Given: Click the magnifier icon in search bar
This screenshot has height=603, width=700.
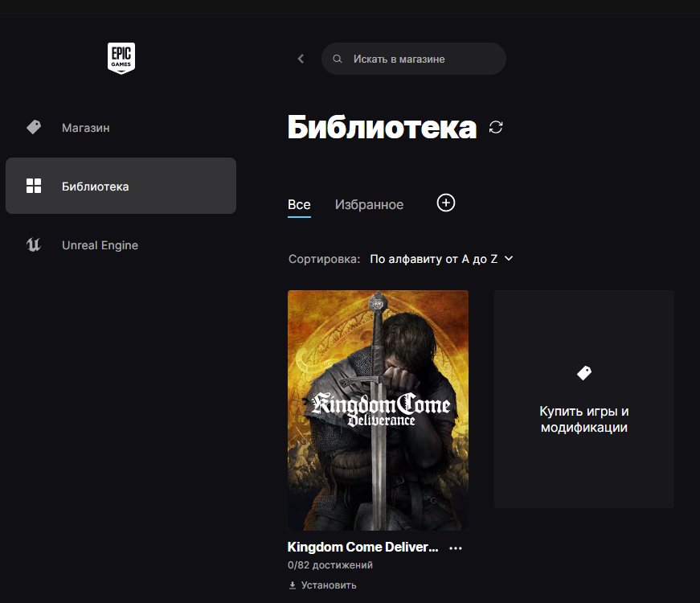Looking at the screenshot, I should 338,59.
